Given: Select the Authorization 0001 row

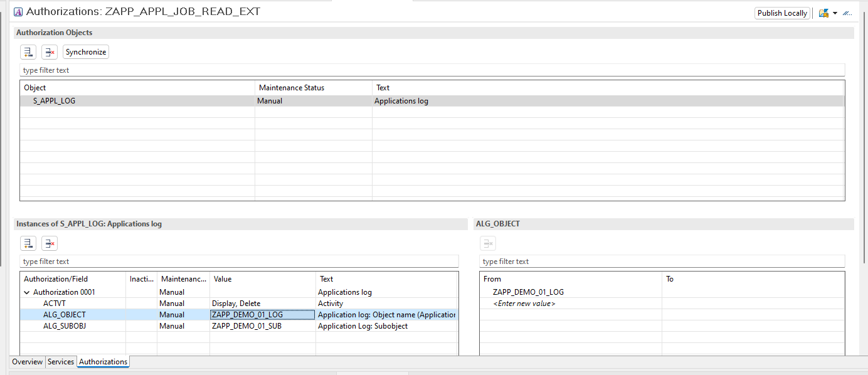Looking at the screenshot, I should click(239, 292).
